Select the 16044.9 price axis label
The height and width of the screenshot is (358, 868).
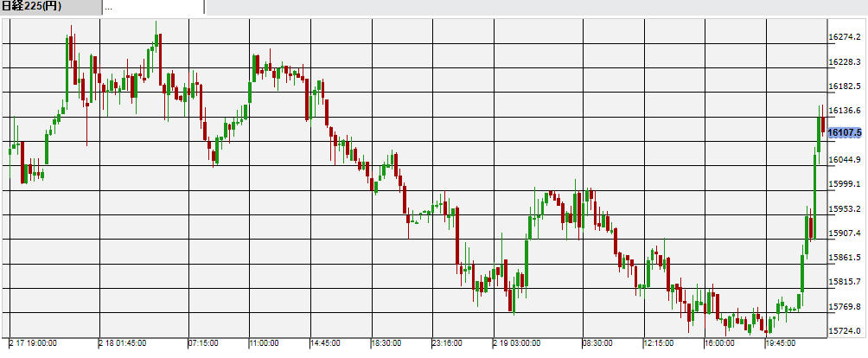tap(845, 160)
